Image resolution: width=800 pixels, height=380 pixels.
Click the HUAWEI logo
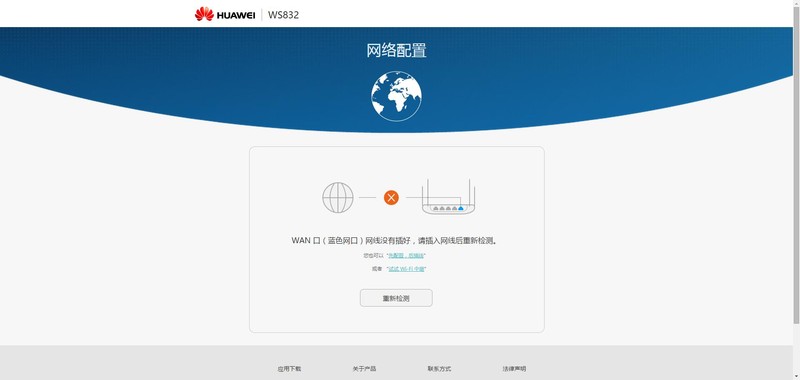click(x=225, y=14)
